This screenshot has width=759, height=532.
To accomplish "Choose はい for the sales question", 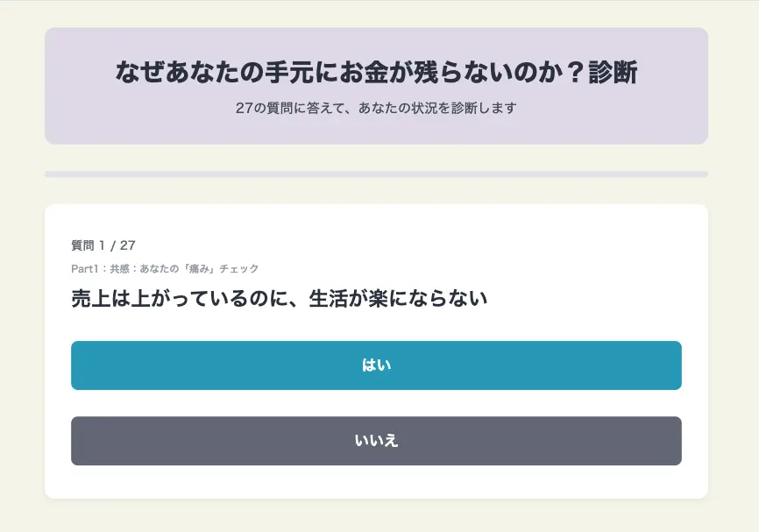I will pyautogui.click(x=376, y=365).
